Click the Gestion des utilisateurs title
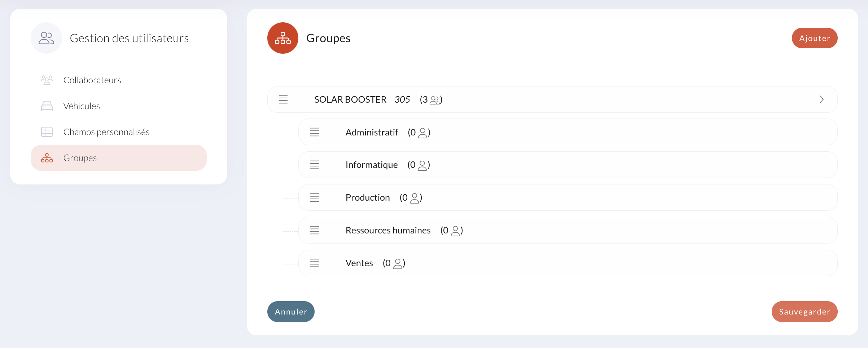 pos(129,38)
